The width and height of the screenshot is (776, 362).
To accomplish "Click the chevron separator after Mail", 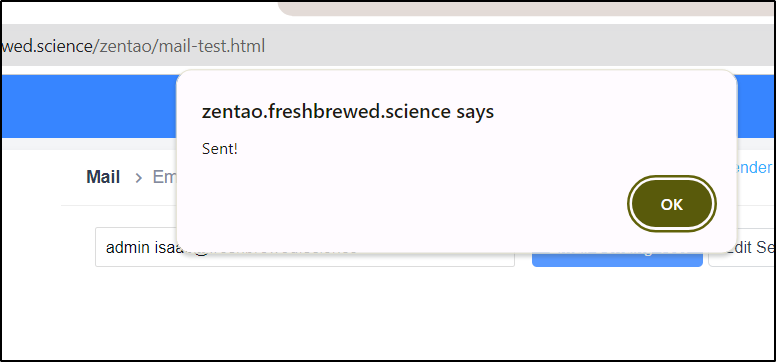I will point(139,178).
